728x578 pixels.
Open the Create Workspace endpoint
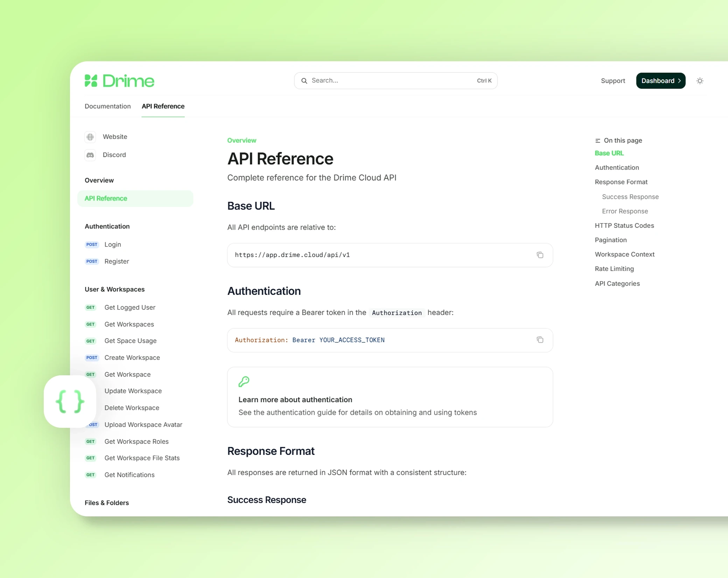132,357
